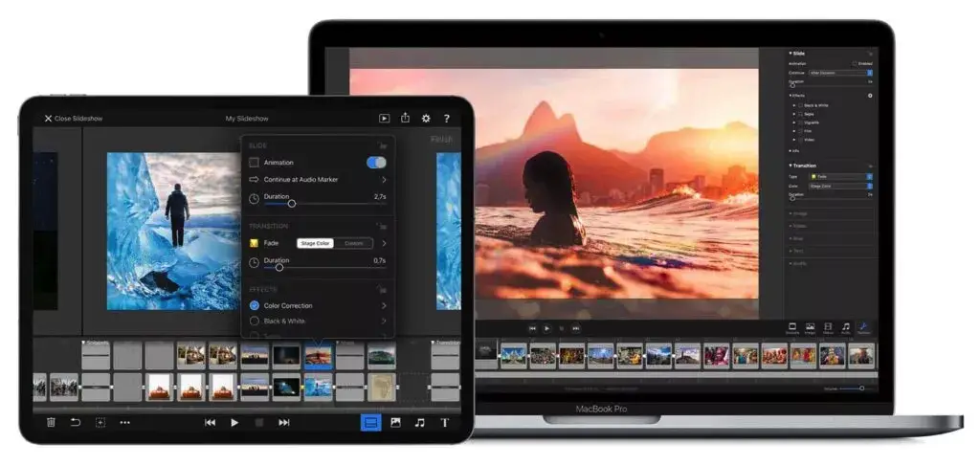The image size is (980, 466).
Task: Open the help question mark icon
Action: [x=446, y=119]
